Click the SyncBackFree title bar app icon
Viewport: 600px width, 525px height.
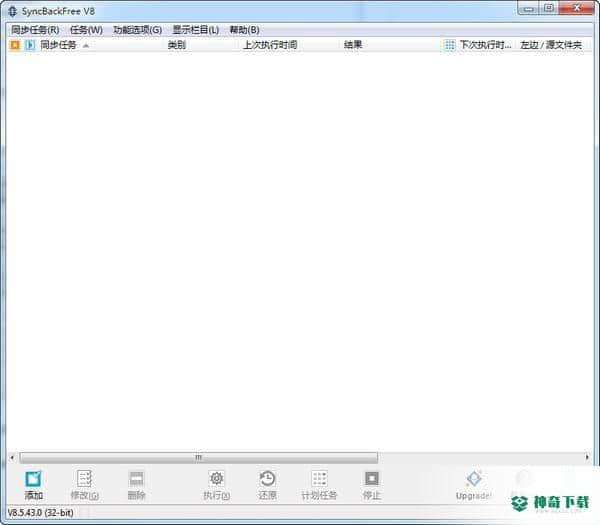13,11
